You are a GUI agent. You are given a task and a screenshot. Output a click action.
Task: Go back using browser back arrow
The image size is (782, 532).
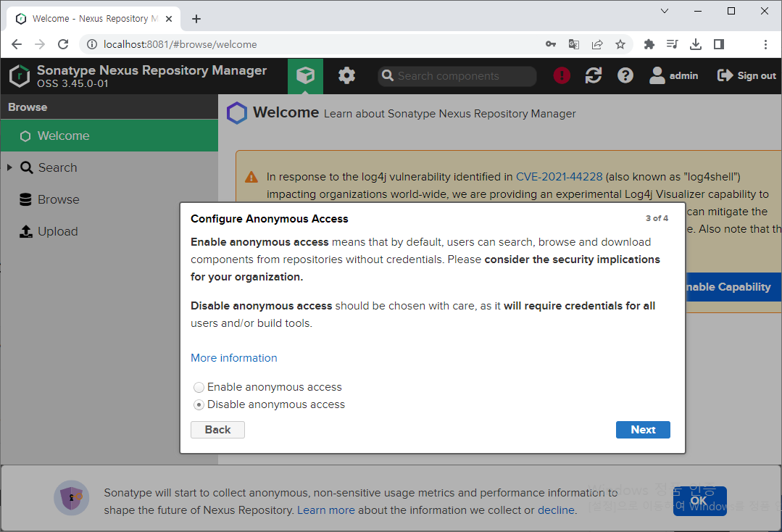tap(17, 44)
